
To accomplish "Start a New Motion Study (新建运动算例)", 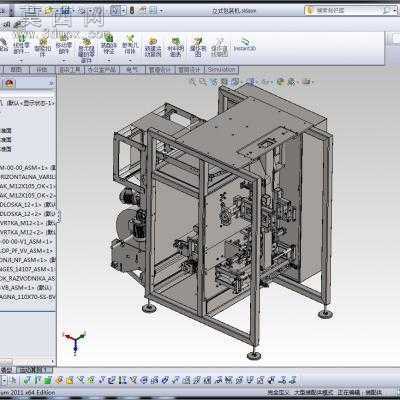I will [x=153, y=47].
